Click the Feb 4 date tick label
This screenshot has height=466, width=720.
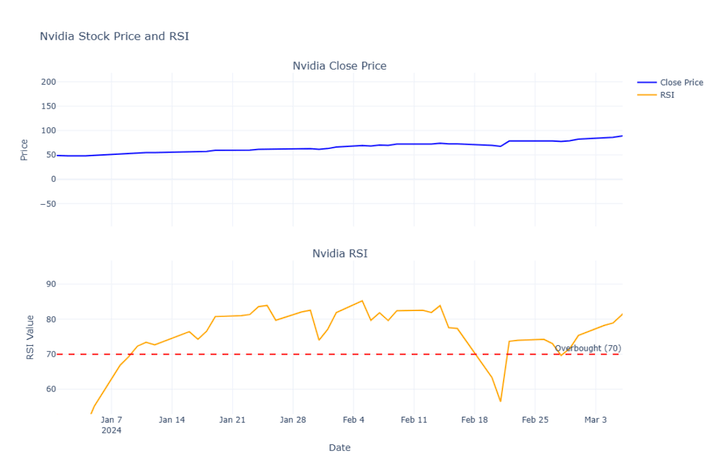point(354,420)
